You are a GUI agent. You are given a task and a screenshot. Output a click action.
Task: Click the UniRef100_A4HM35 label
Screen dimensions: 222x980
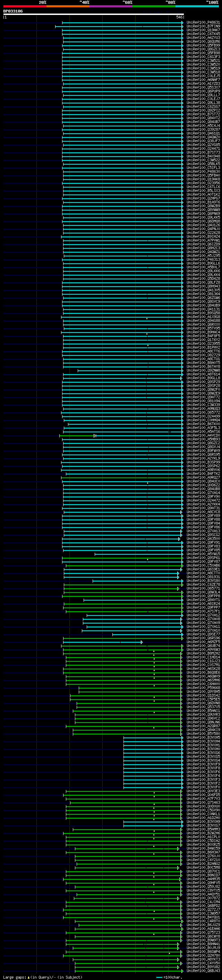(203, 879)
